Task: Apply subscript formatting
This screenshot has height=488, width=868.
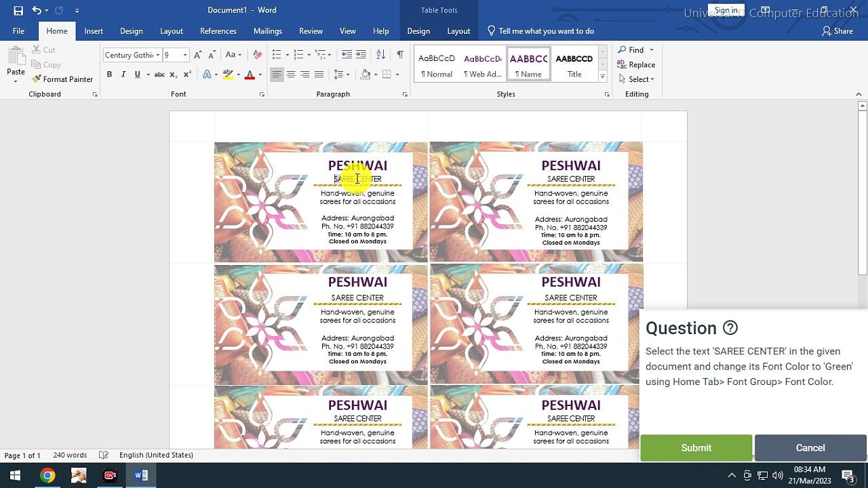Action: coord(174,75)
